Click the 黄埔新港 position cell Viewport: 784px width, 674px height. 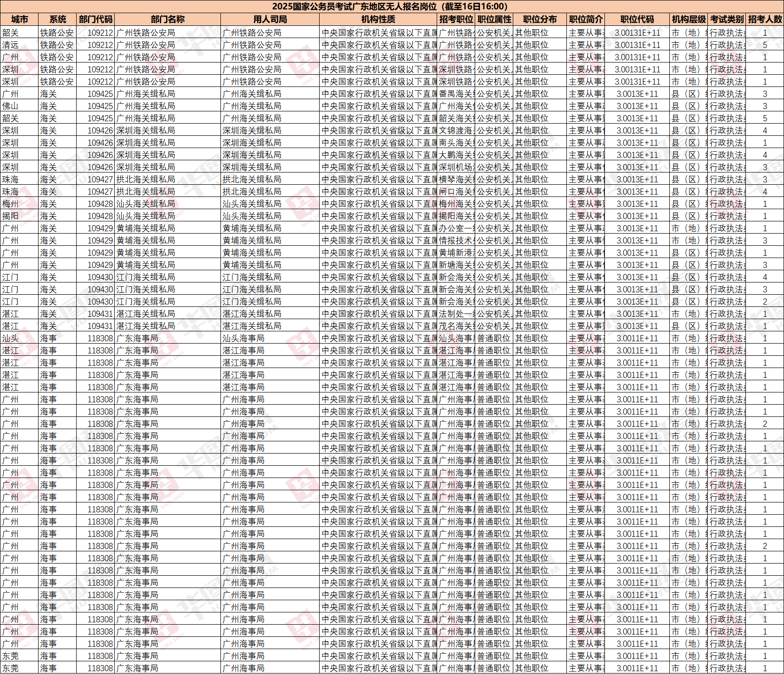click(456, 253)
